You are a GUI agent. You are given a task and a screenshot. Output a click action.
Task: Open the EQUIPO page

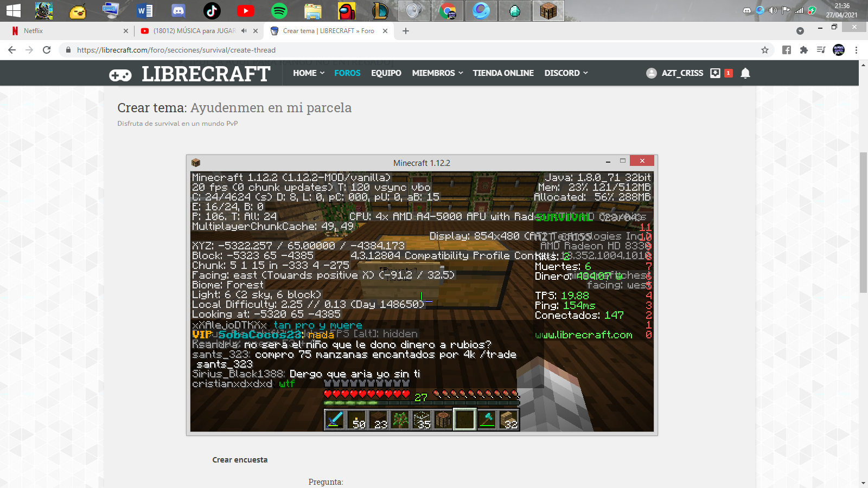[x=386, y=73]
